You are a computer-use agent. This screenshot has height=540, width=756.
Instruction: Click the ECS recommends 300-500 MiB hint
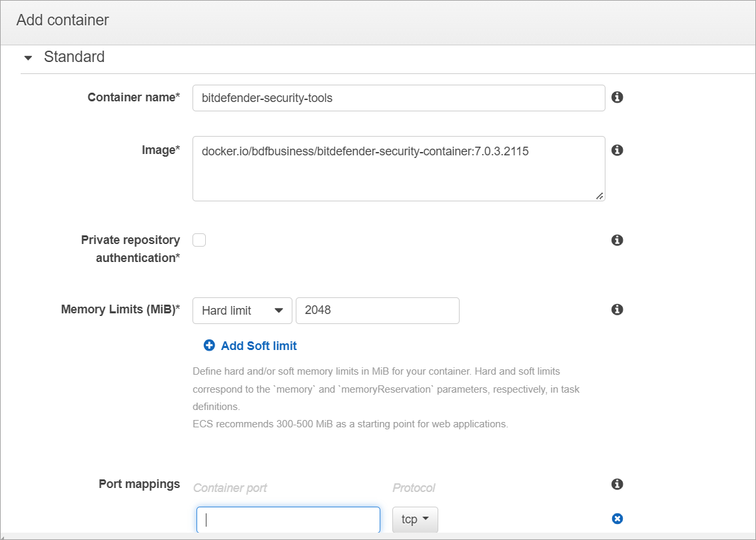pyautogui.click(x=350, y=424)
